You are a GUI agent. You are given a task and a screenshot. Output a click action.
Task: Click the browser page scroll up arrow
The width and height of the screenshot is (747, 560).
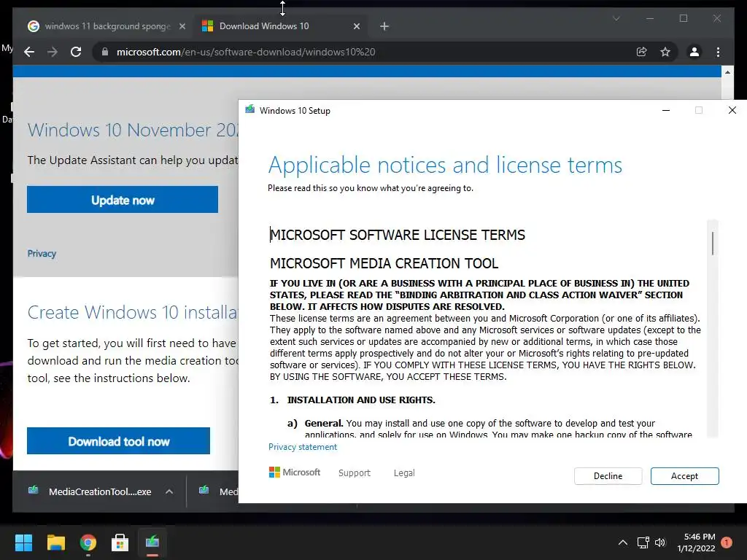point(727,72)
